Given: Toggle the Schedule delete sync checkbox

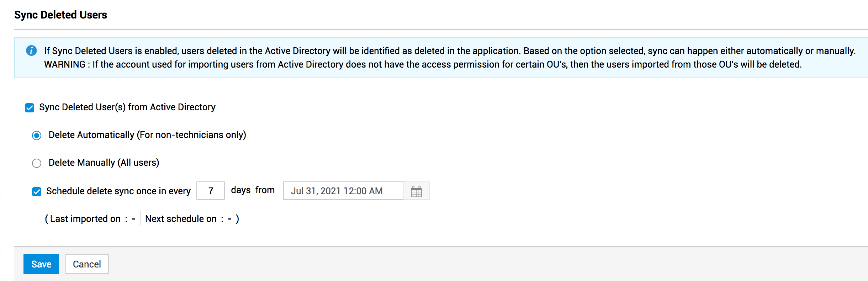Looking at the screenshot, I should [36, 191].
